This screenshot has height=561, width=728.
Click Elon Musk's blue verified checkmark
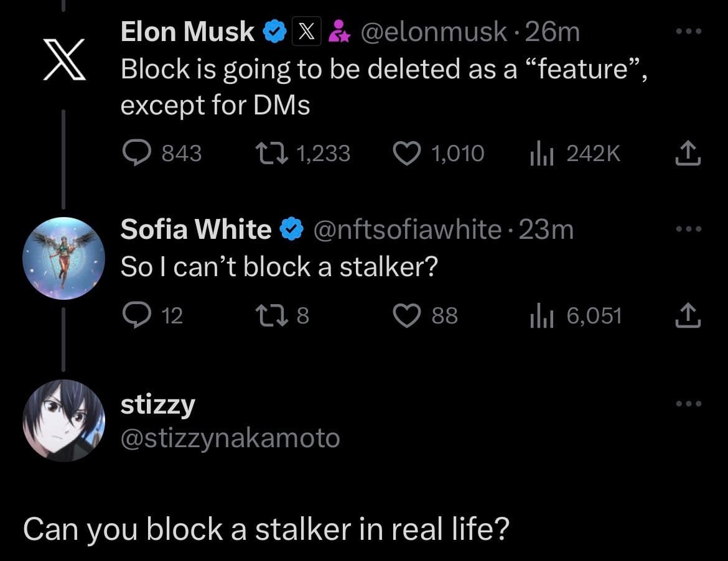(274, 30)
